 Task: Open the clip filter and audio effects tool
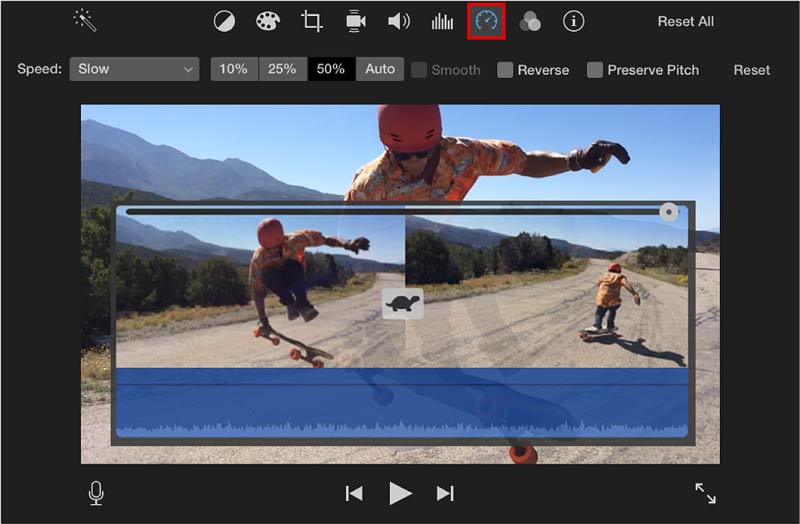(x=530, y=21)
